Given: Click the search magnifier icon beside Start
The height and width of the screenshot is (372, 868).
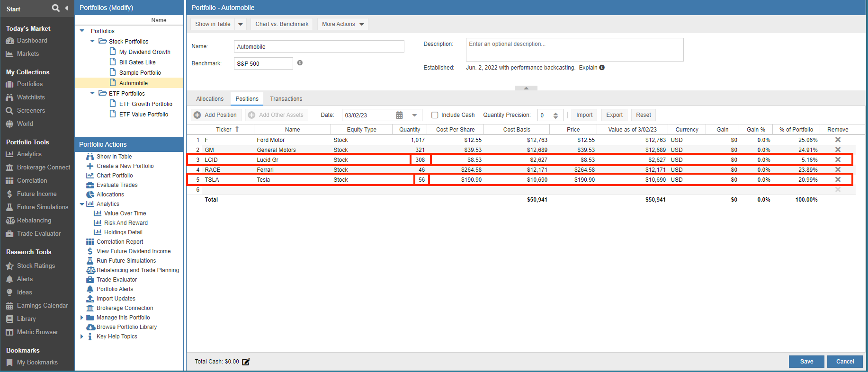Looking at the screenshot, I should [56, 8].
